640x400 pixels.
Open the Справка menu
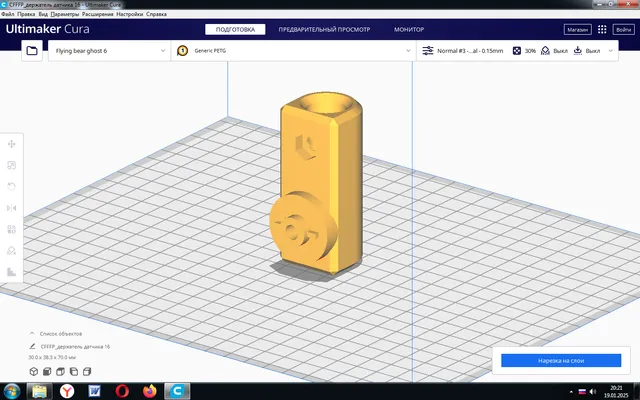(156, 14)
